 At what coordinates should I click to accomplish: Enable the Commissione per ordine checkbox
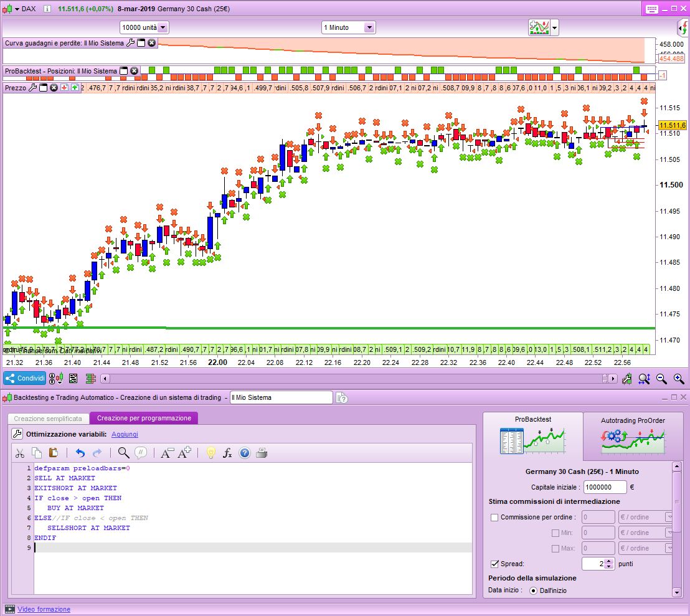(x=494, y=517)
